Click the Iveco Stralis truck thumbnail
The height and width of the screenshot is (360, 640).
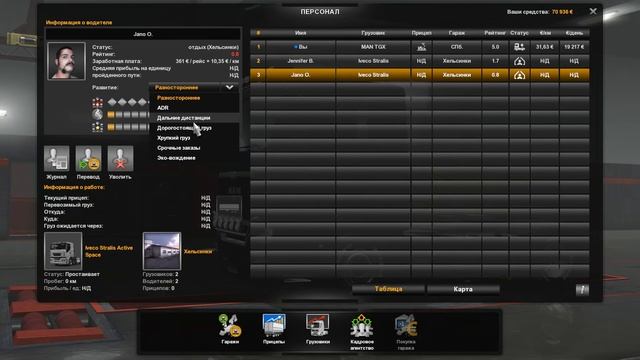click(63, 251)
